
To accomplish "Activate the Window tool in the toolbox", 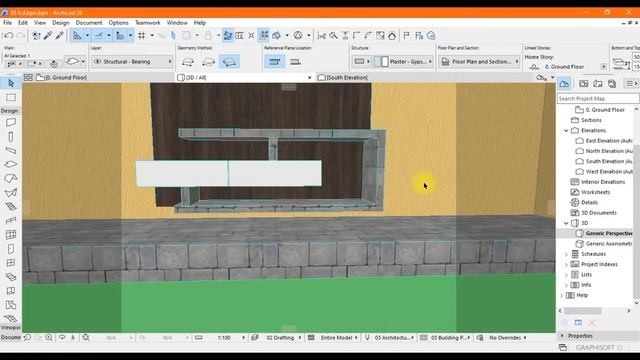I will (11, 263).
